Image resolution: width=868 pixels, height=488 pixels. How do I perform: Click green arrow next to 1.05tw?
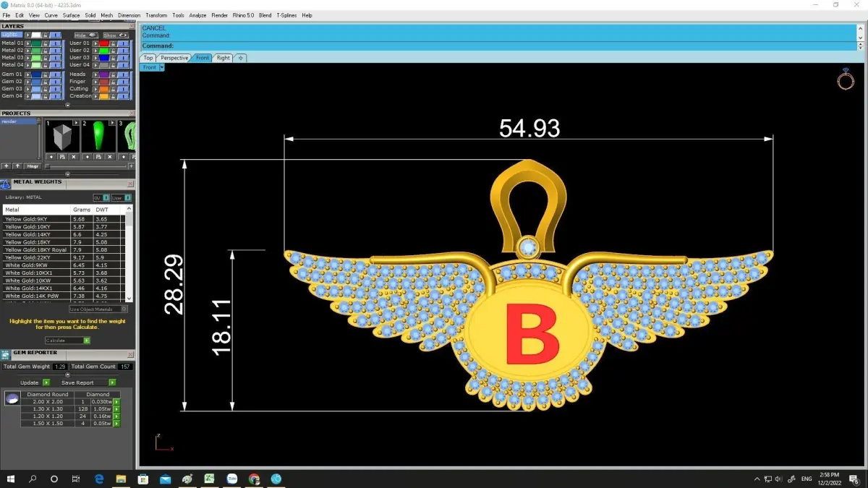[116, 408]
